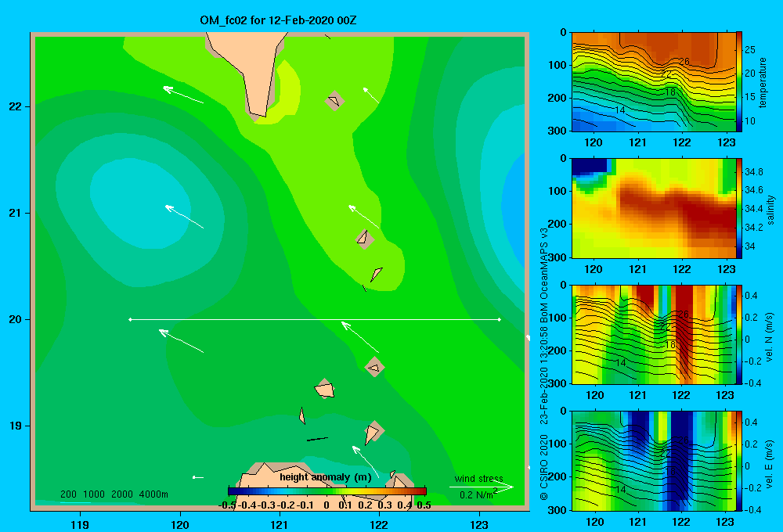The height and width of the screenshot is (532, 783).
Task: Open the northward velocity cross-section panel
Action: point(654,334)
